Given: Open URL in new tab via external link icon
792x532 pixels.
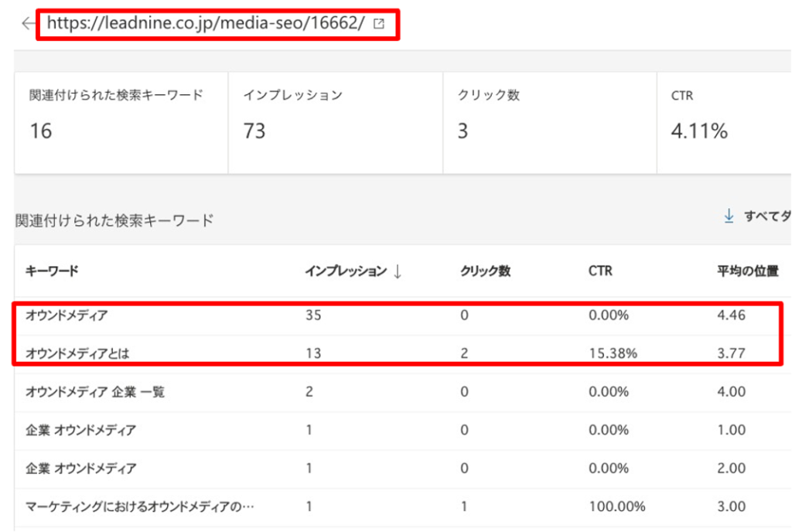Looking at the screenshot, I should 378,24.
